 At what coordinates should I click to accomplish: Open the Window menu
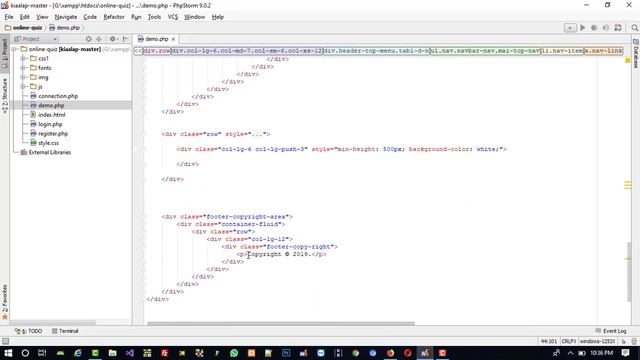194,17
